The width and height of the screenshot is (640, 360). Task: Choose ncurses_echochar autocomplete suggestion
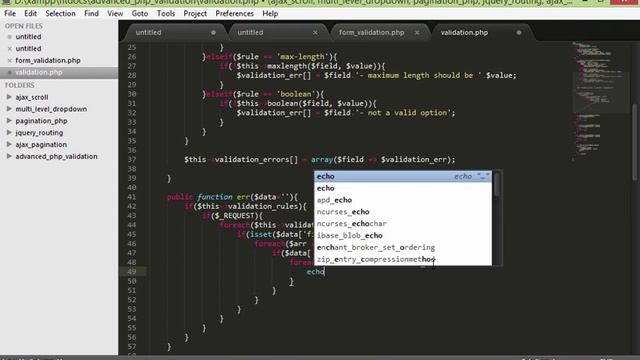pyautogui.click(x=403, y=224)
